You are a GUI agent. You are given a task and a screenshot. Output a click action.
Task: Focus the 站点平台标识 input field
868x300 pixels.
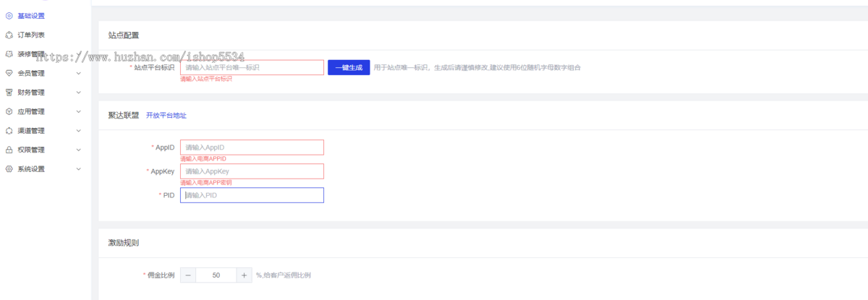252,67
